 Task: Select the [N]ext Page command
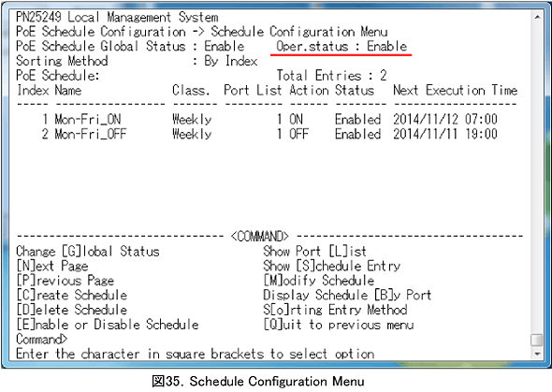pos(52,267)
